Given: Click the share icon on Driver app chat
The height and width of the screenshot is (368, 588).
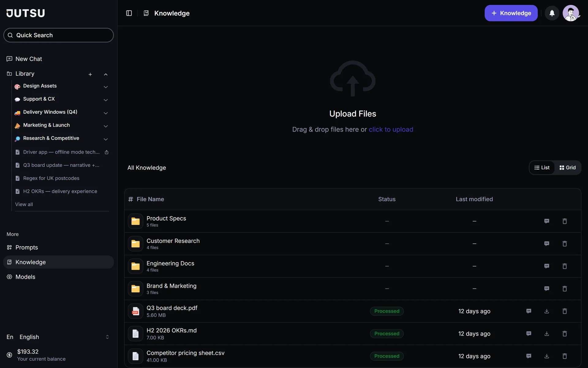Looking at the screenshot, I should [107, 152].
